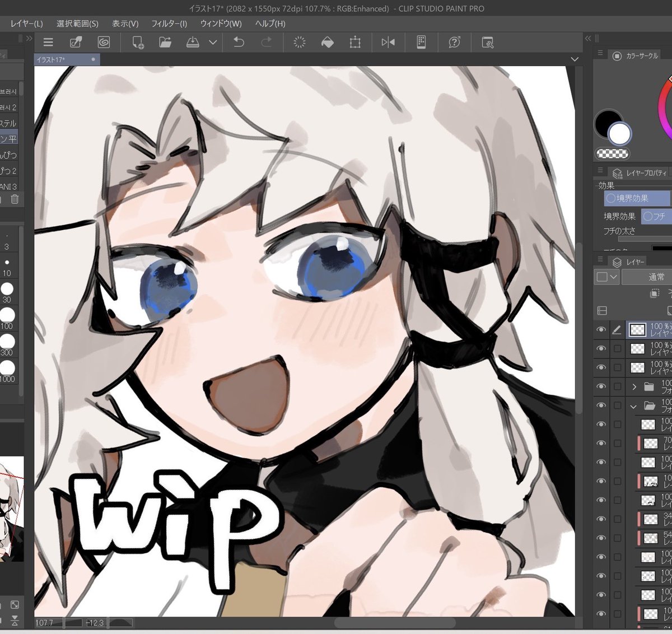
Task: Click the fill bucket icon
Action: pos(328,43)
